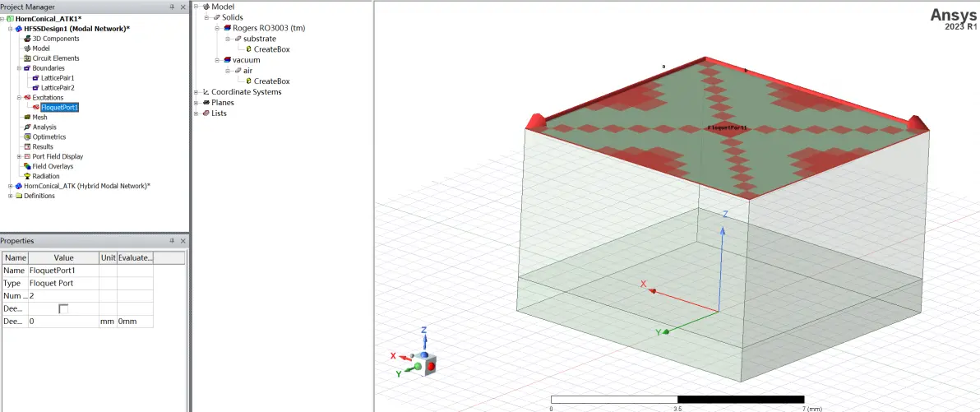The width and height of the screenshot is (980, 412).
Task: Expand the Coordinate Systems node
Action: coord(196,92)
